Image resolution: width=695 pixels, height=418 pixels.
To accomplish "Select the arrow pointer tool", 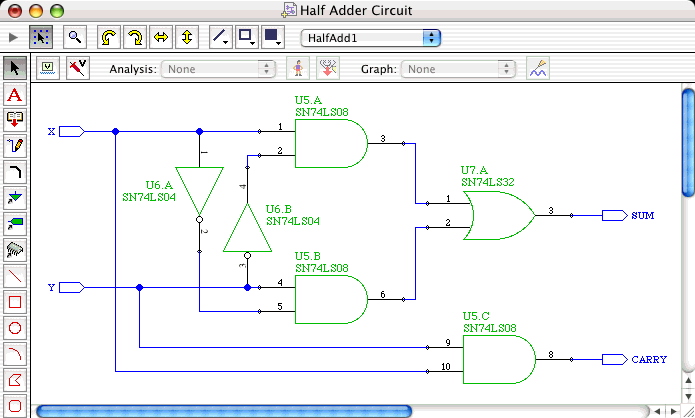I will pyautogui.click(x=15, y=68).
